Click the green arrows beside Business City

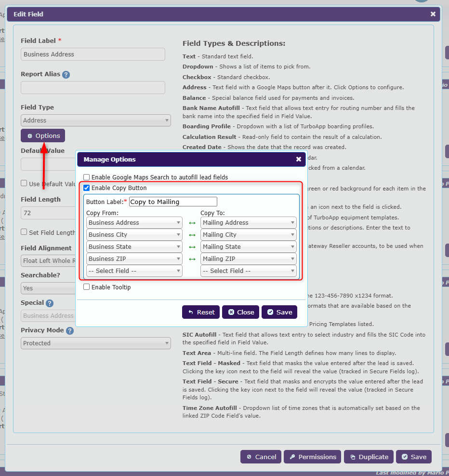192,235
